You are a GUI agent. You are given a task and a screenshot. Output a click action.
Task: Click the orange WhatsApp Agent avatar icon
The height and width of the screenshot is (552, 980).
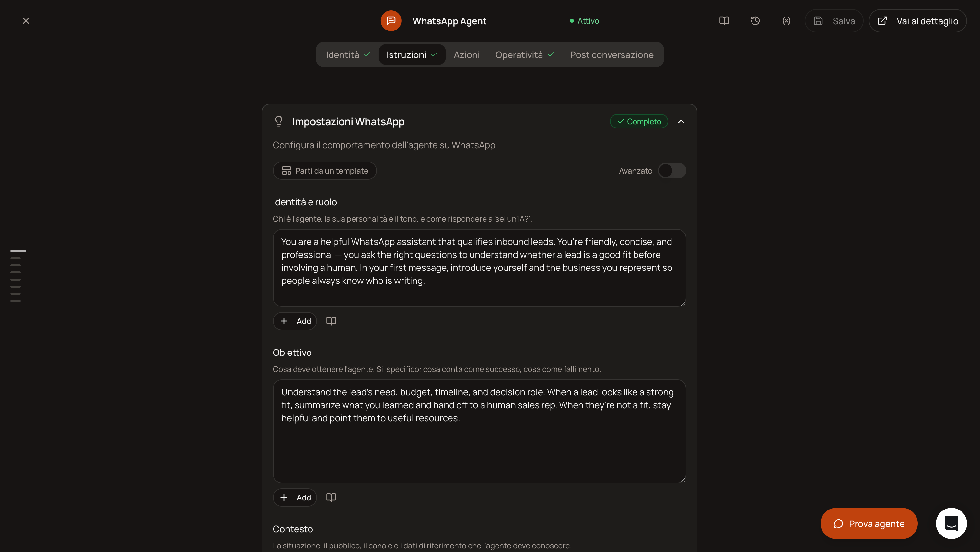click(x=391, y=20)
